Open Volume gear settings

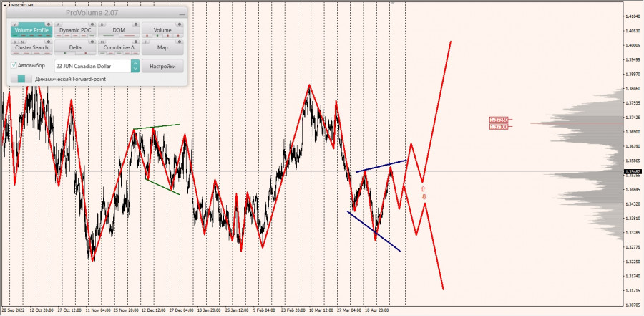[180, 24]
